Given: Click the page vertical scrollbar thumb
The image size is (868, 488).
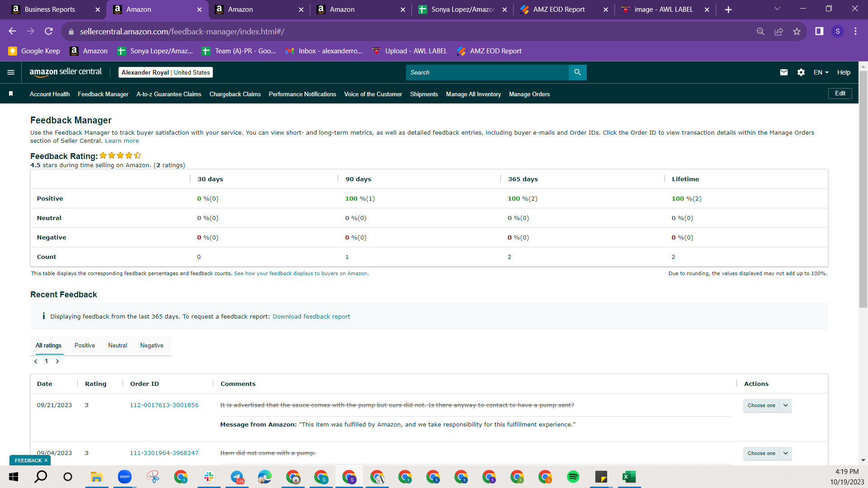Looking at the screenshot, I should (863, 189).
